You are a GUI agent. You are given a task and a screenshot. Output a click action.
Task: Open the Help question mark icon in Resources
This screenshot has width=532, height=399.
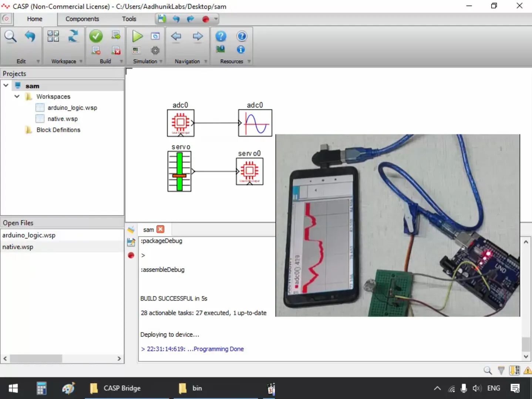tap(221, 36)
